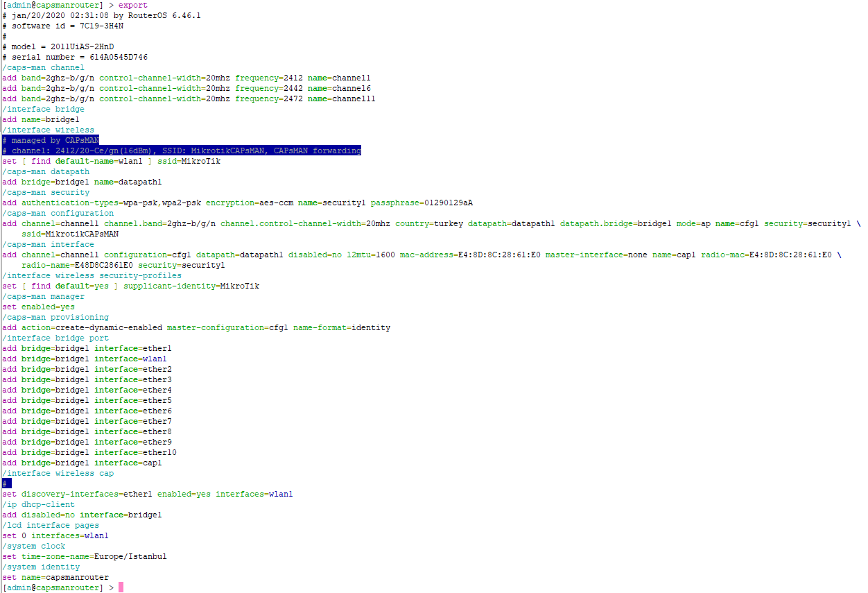Click the 'radio-name=E48D8C2861E0 security=security1' line
868x593 pixels.
[123, 265]
